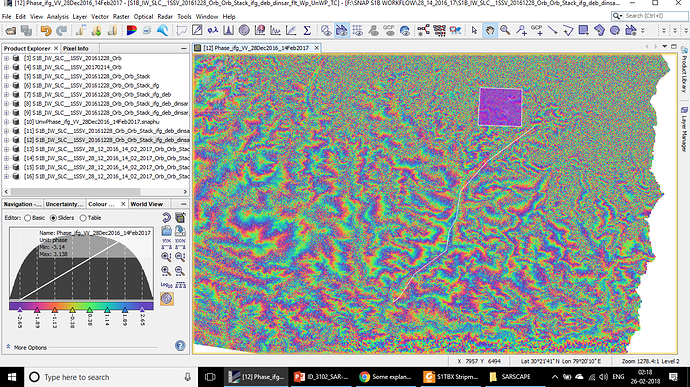
Task: Open the Pixel Info tab
Action: [x=76, y=48]
